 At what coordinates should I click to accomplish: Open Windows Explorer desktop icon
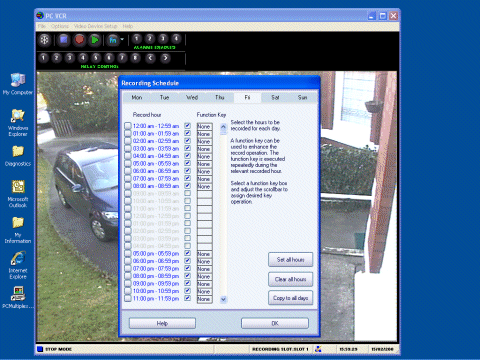coord(18,123)
